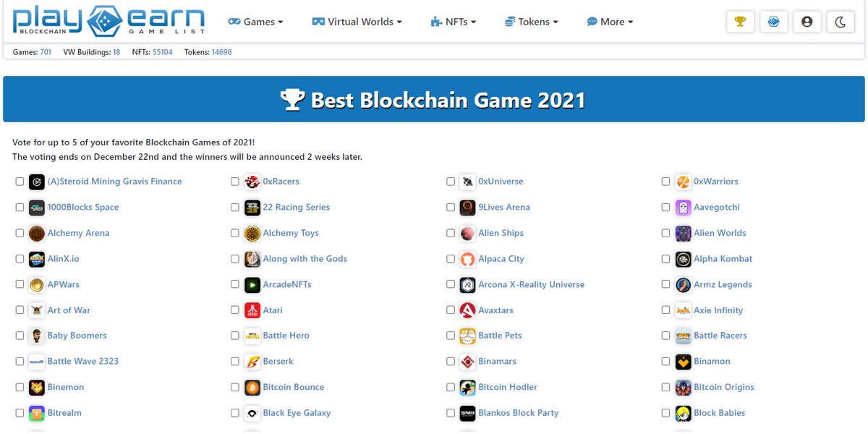Enable dark mode with the moon icon
Image resolution: width=868 pixels, height=434 pixels.
coord(840,22)
